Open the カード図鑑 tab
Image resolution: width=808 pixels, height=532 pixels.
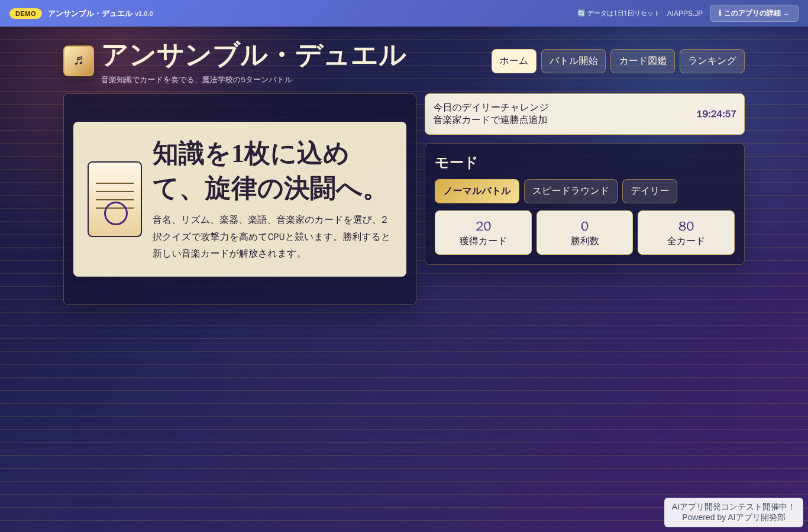click(642, 61)
